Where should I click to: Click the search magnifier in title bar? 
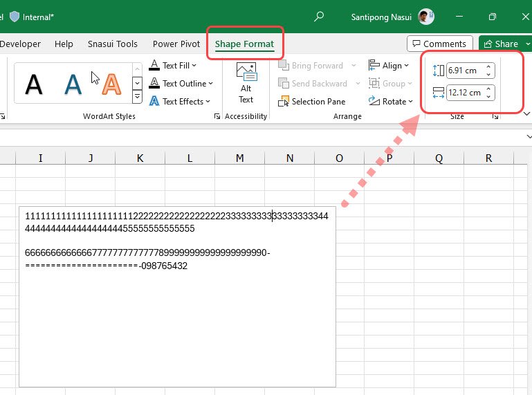point(318,16)
